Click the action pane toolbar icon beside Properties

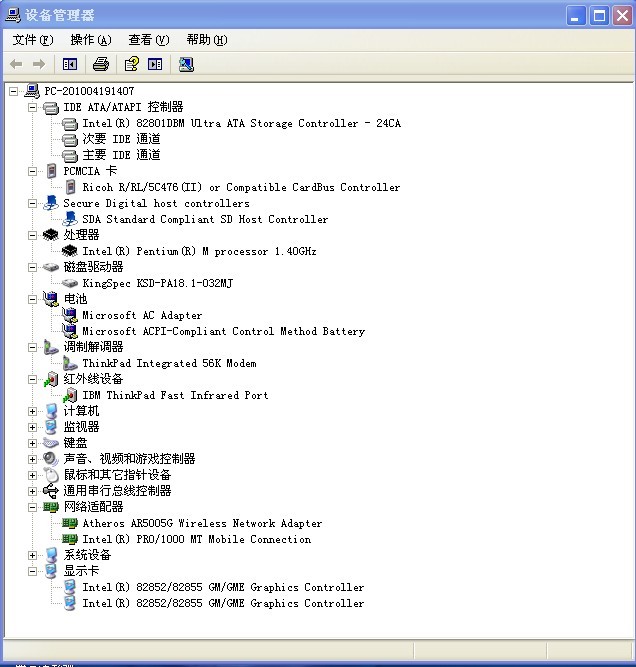155,64
